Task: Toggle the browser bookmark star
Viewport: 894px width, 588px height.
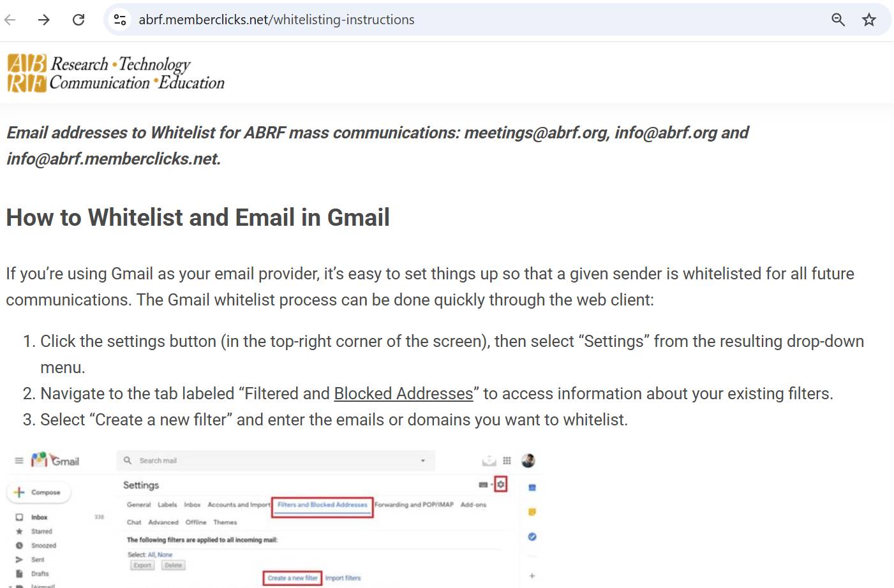Action: tap(869, 19)
